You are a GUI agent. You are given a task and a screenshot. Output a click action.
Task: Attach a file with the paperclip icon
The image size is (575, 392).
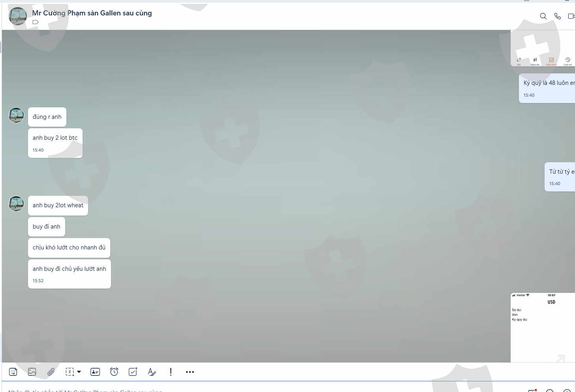[x=51, y=372]
